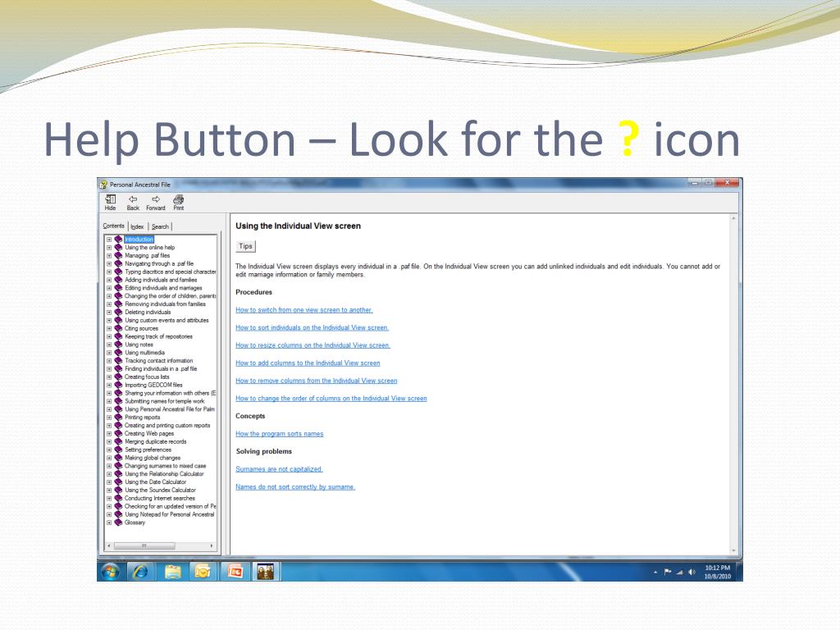Click the book icon beside Using multimedia

point(118,353)
